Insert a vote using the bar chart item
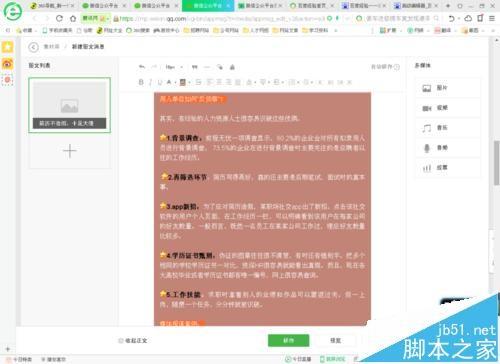Image resolution: width=500 pixels, height=364 pixels. [x=447, y=168]
